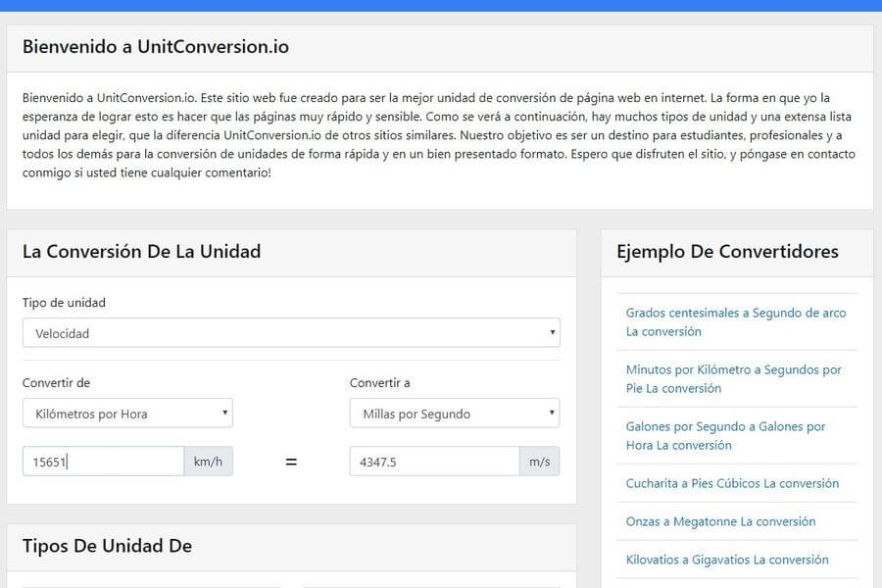Click the Bienvenido a UnitConversion.io heading
882x588 pixels.
pyautogui.click(x=156, y=47)
